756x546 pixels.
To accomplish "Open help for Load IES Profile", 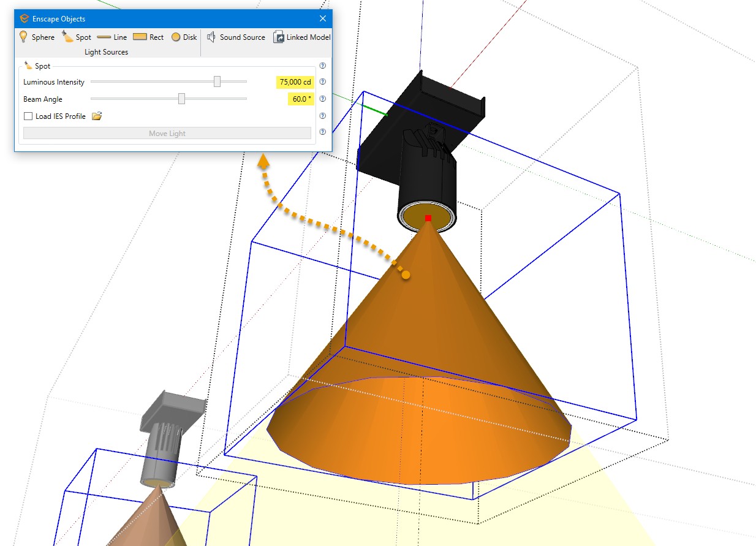I will (x=323, y=116).
